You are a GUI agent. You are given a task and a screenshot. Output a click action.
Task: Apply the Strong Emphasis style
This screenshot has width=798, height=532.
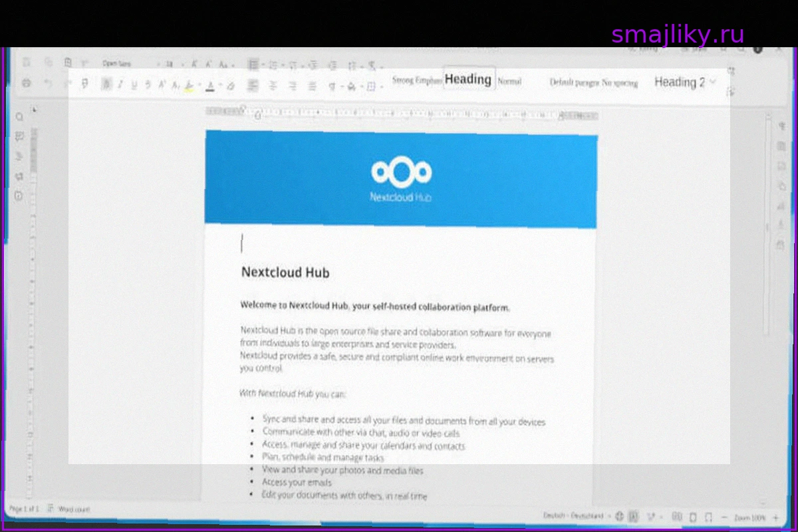tap(417, 80)
